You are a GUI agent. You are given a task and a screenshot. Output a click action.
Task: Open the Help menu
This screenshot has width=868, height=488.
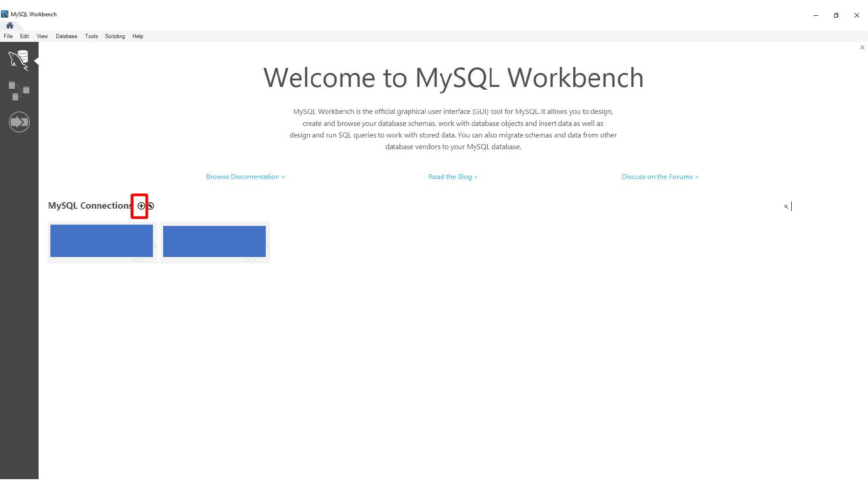click(x=138, y=36)
